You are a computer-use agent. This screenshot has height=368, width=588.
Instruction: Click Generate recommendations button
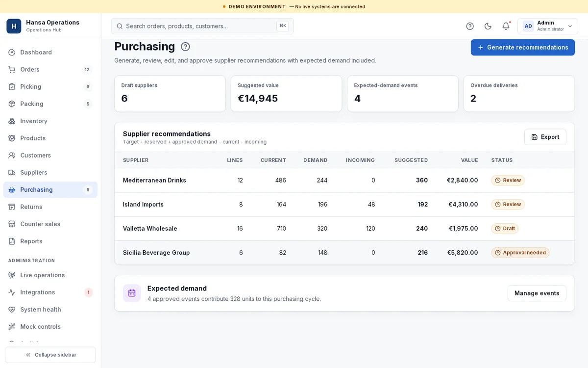pos(523,47)
